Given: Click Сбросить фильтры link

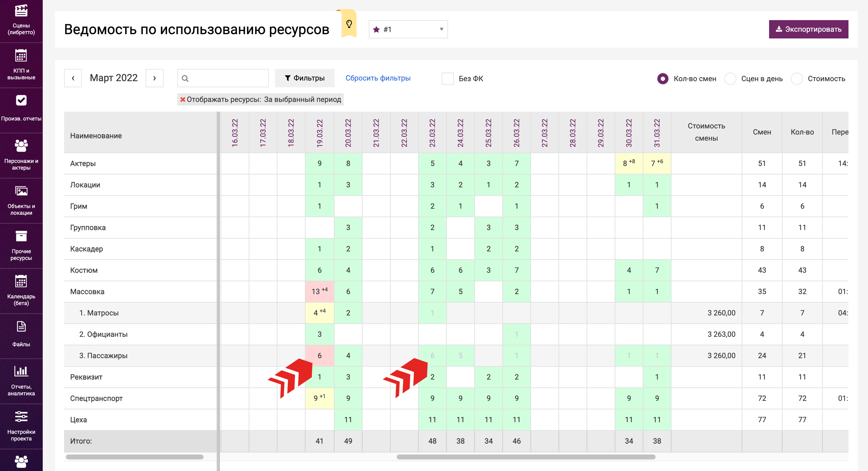Looking at the screenshot, I should (378, 78).
